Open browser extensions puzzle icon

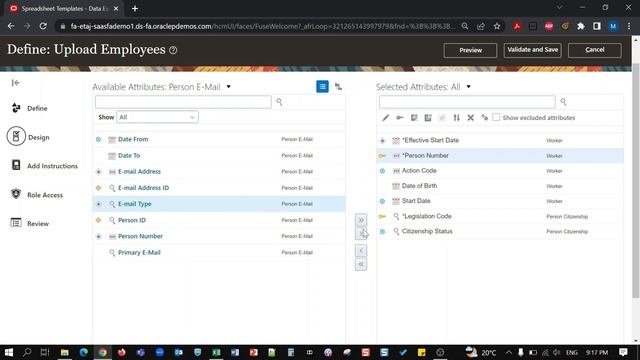click(x=580, y=26)
